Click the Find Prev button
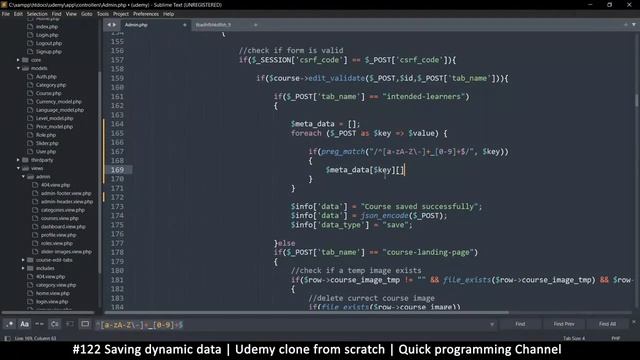 tap(564, 324)
